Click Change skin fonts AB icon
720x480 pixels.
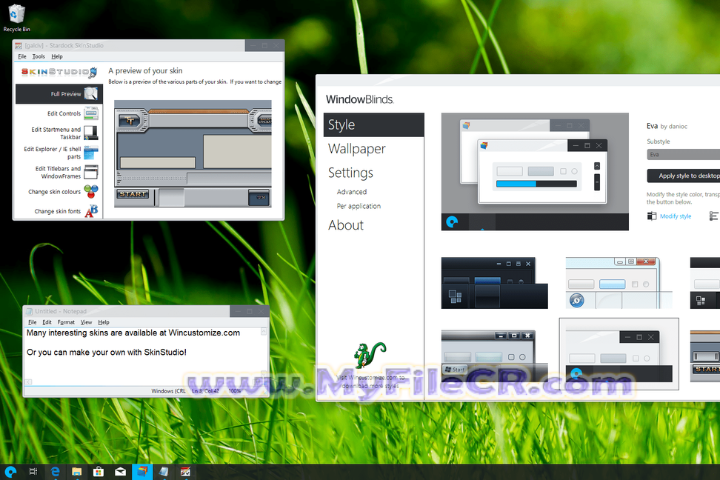tap(91, 211)
